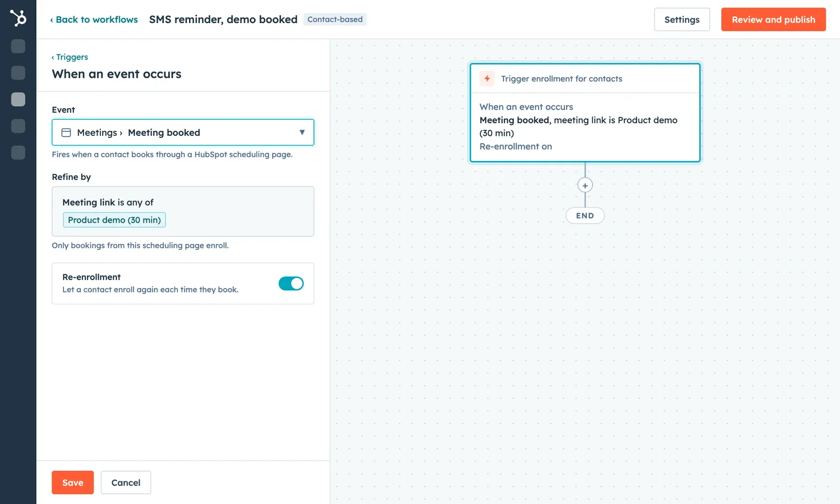Select the Product demo (30 min) tag
The height and width of the screenshot is (504, 840).
[x=114, y=220]
